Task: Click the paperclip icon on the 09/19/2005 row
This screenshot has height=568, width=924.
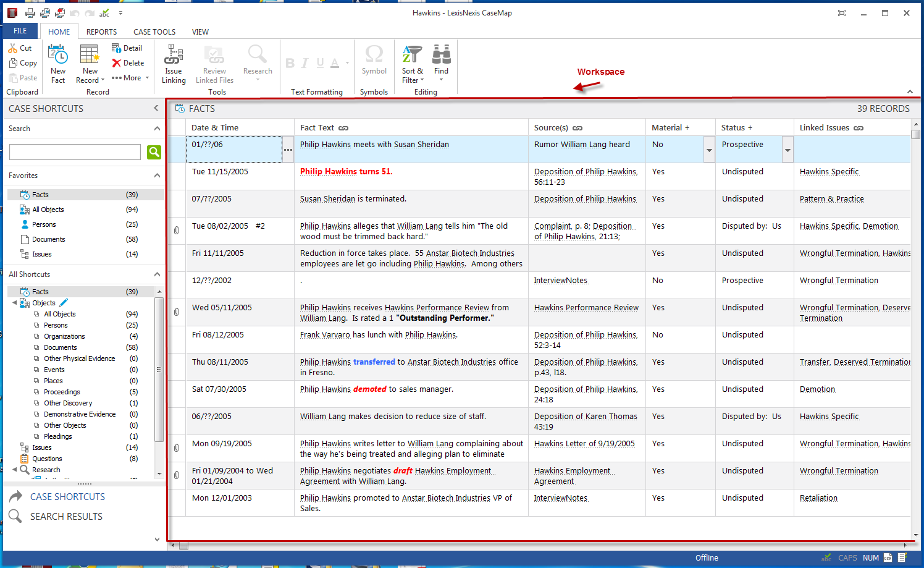Action: pyautogui.click(x=176, y=447)
